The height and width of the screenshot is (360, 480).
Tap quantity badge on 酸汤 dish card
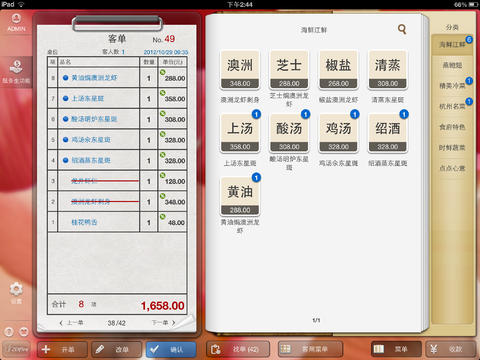coord(305,114)
